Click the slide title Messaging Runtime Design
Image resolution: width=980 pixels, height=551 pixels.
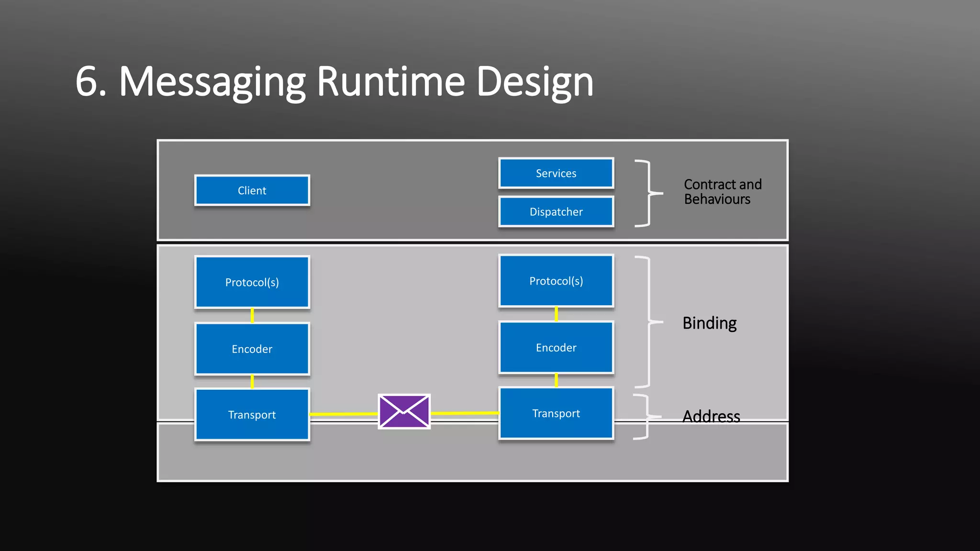pyautogui.click(x=334, y=82)
